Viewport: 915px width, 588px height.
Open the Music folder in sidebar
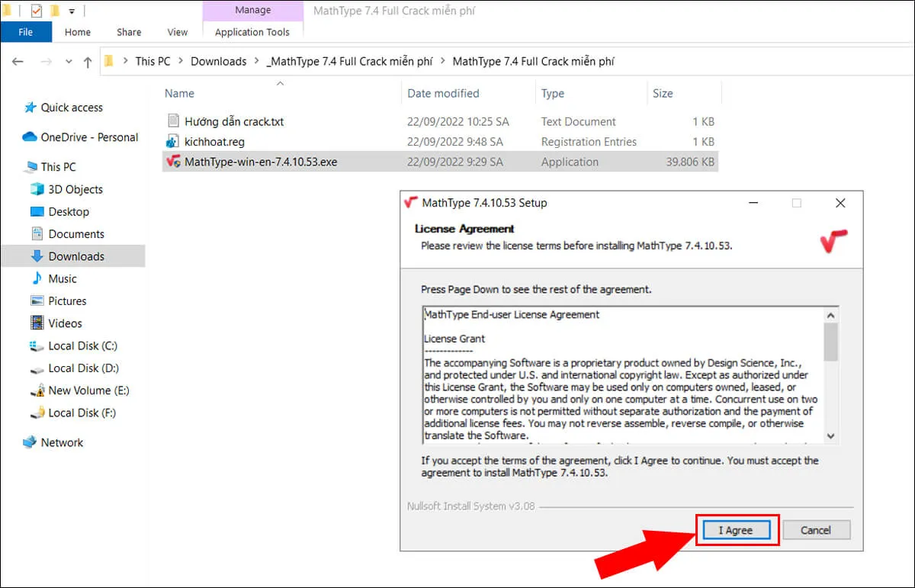[x=63, y=278]
